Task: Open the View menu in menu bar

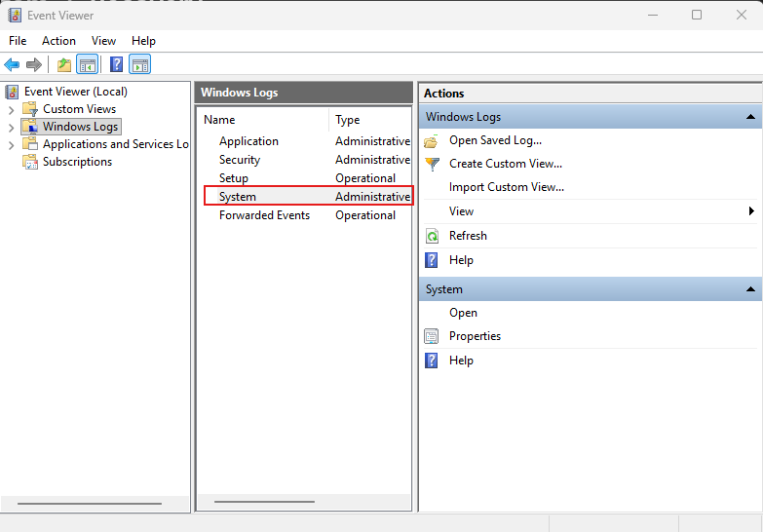Action: (x=103, y=41)
